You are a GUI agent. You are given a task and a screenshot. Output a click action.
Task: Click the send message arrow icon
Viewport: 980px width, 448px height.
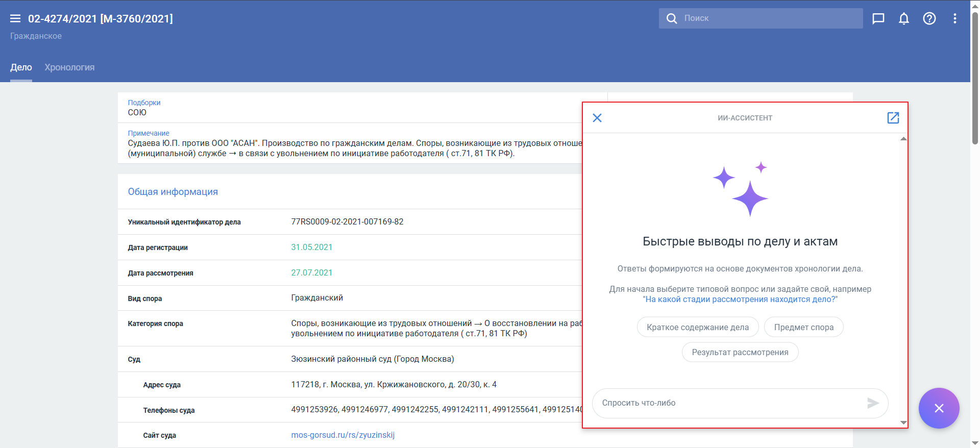[873, 403]
